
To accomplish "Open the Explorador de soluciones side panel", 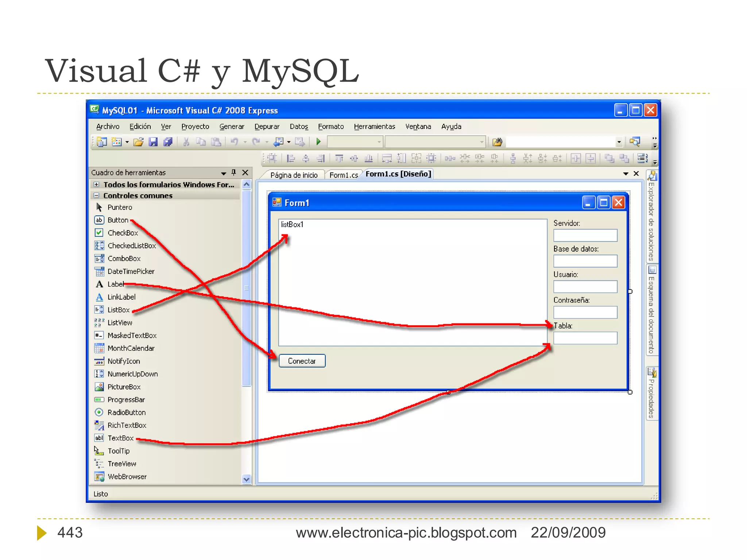I will (x=652, y=216).
